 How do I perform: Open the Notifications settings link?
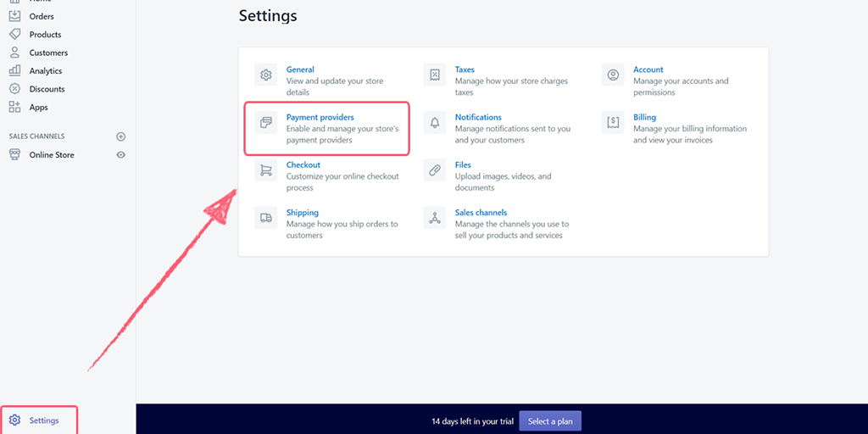pyautogui.click(x=478, y=117)
